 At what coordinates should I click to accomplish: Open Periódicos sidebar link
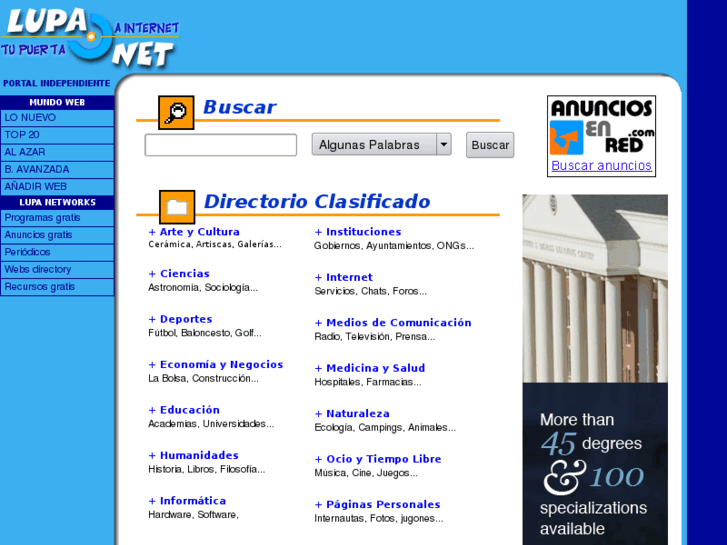(x=57, y=252)
